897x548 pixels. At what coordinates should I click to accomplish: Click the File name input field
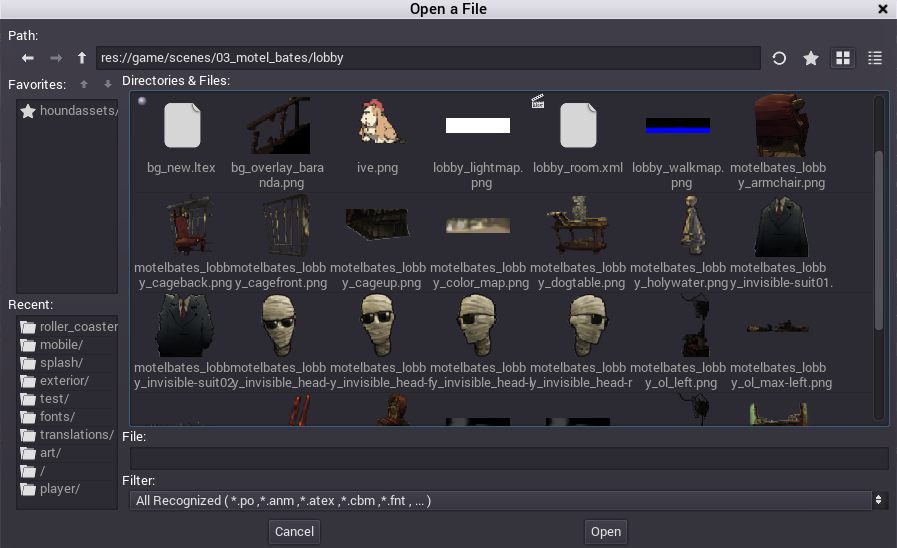[509, 459]
